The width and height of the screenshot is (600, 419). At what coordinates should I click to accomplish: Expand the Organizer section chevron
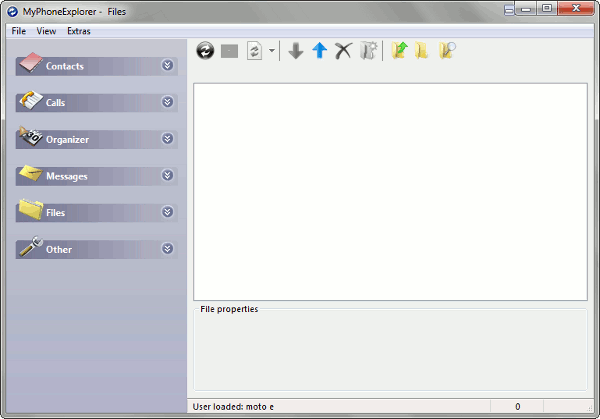point(167,139)
